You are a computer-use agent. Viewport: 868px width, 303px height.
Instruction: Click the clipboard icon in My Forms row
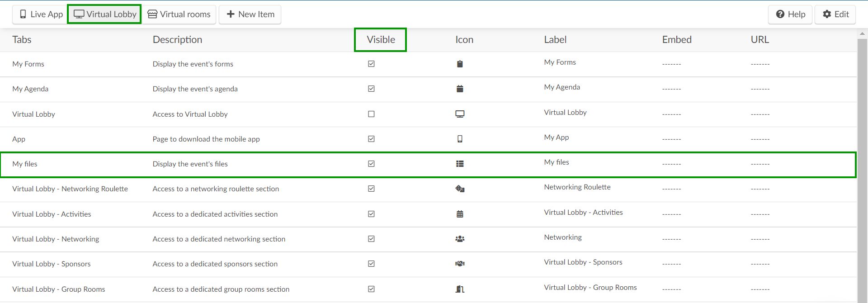[460, 64]
